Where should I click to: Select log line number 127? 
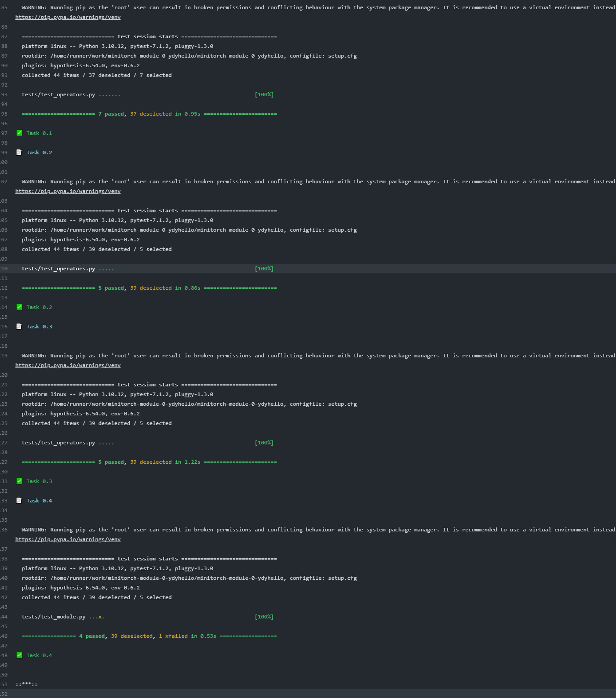tap(4, 443)
